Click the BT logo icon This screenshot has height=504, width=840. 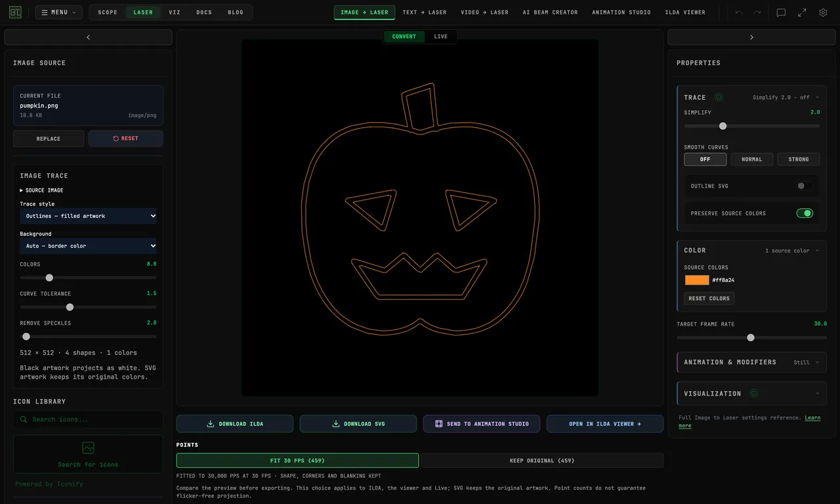15,12
